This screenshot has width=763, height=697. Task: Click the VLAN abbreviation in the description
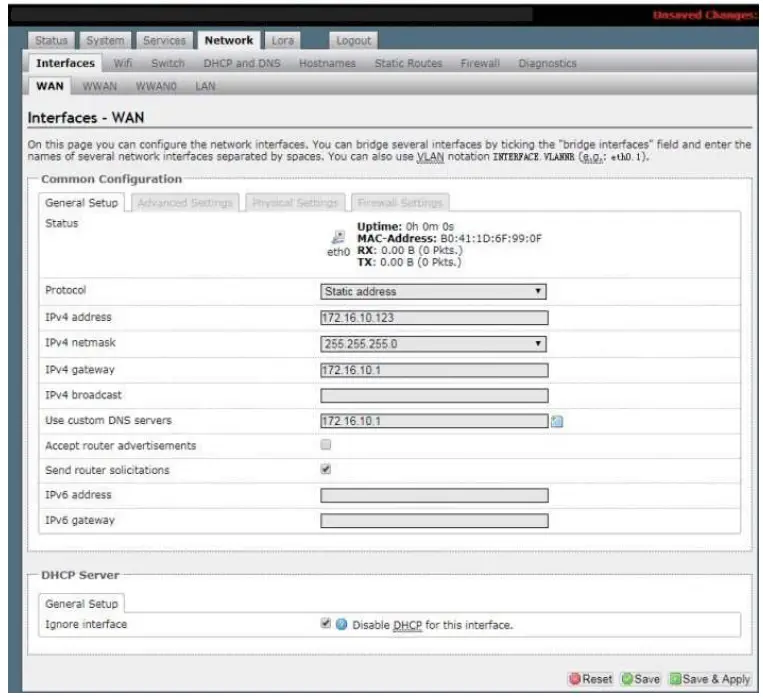point(430,157)
